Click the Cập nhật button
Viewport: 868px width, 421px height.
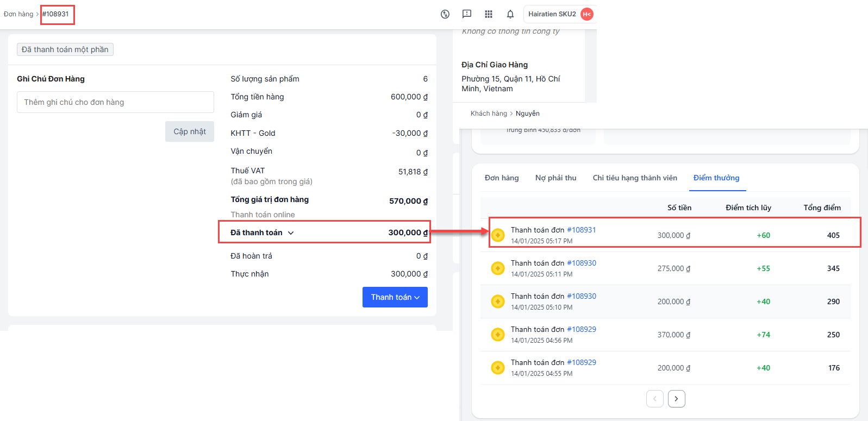pos(190,131)
